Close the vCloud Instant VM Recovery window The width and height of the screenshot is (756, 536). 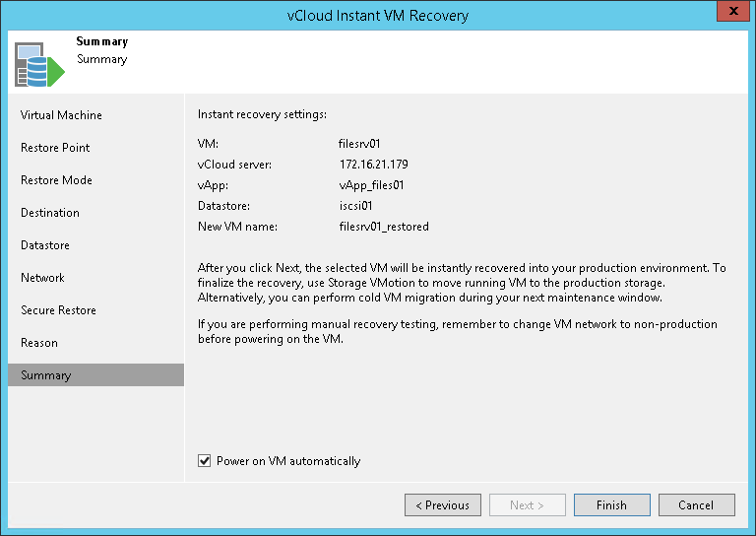(732, 11)
